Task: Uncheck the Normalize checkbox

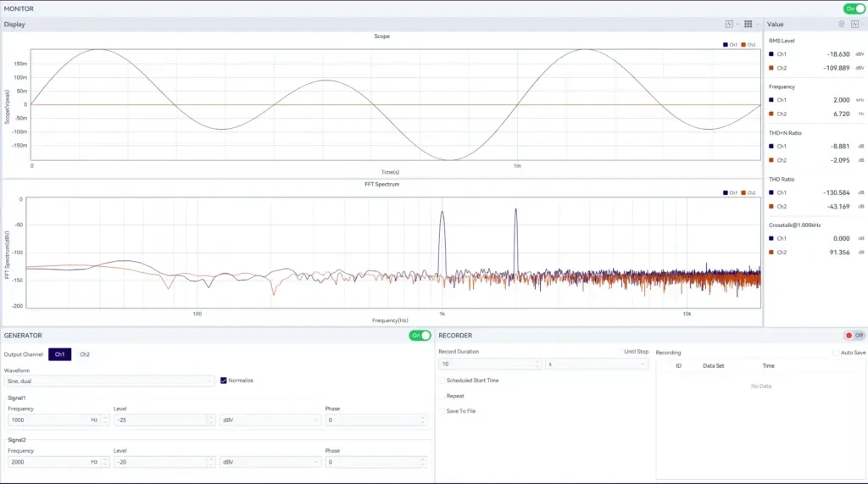Action: pos(224,381)
